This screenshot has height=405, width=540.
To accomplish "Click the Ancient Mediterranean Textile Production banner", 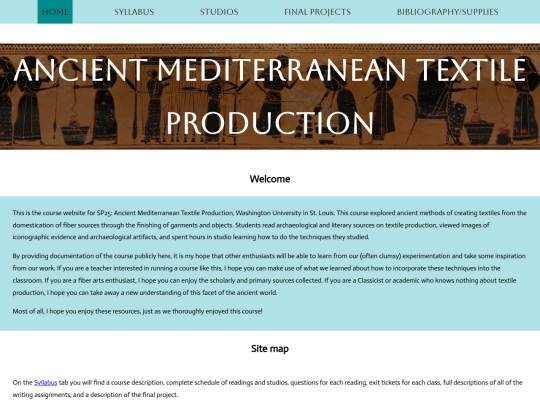I will pos(270,96).
